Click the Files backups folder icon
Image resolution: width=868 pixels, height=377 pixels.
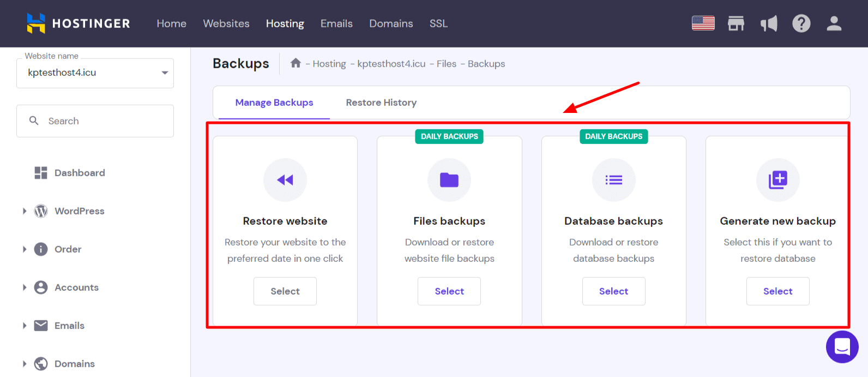pos(449,180)
